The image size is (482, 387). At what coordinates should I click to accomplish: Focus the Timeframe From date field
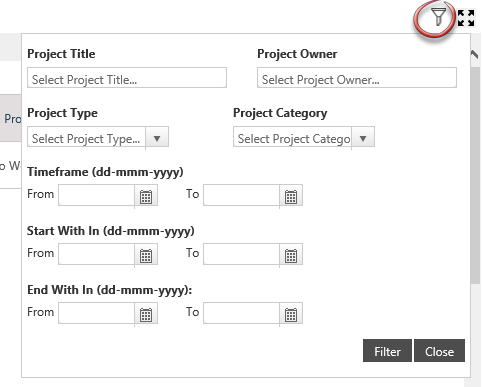click(97, 195)
